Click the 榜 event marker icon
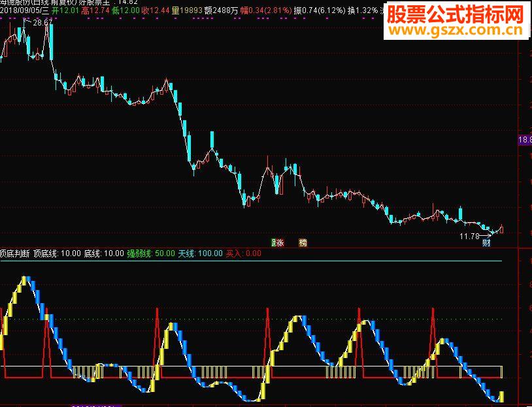The image size is (532, 407). 303,243
